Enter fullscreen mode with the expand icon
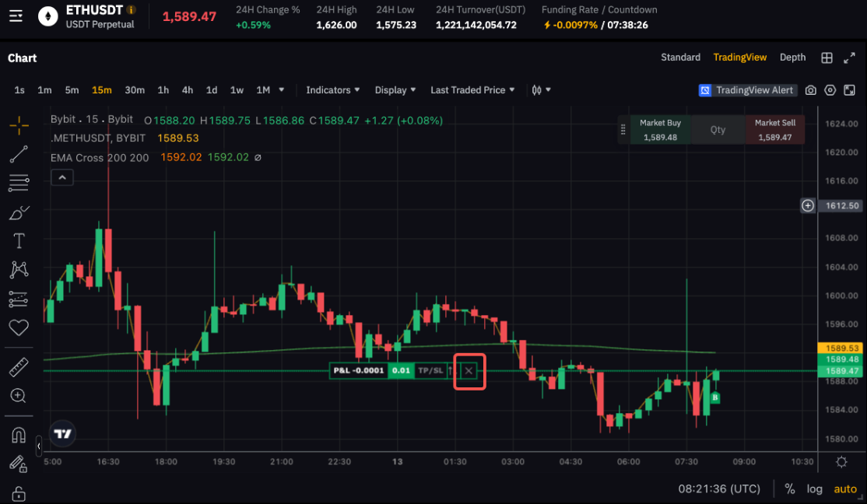This screenshot has width=867, height=504. (851, 57)
